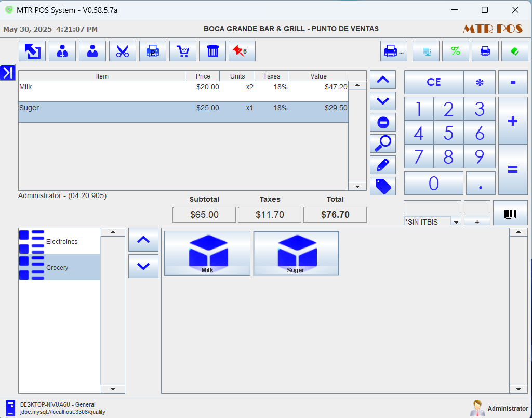Click the keypad amount input field
The height and width of the screenshot is (418, 532).
click(x=432, y=206)
